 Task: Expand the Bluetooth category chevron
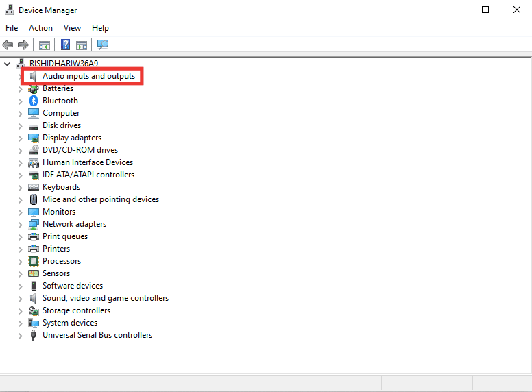point(20,101)
